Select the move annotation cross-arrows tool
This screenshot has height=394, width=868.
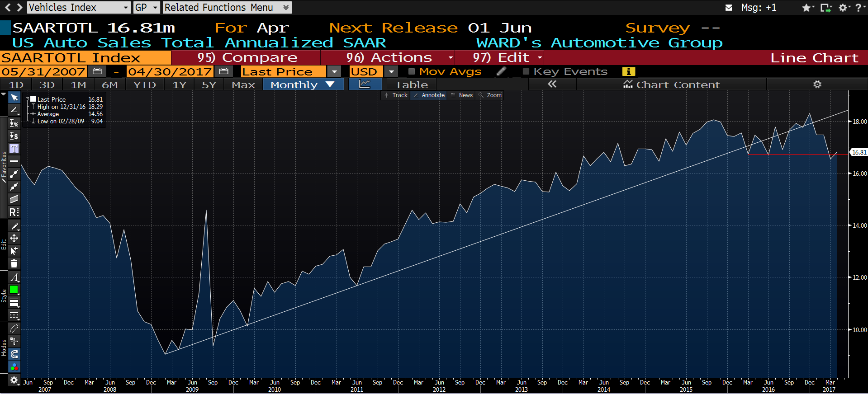pos(14,238)
